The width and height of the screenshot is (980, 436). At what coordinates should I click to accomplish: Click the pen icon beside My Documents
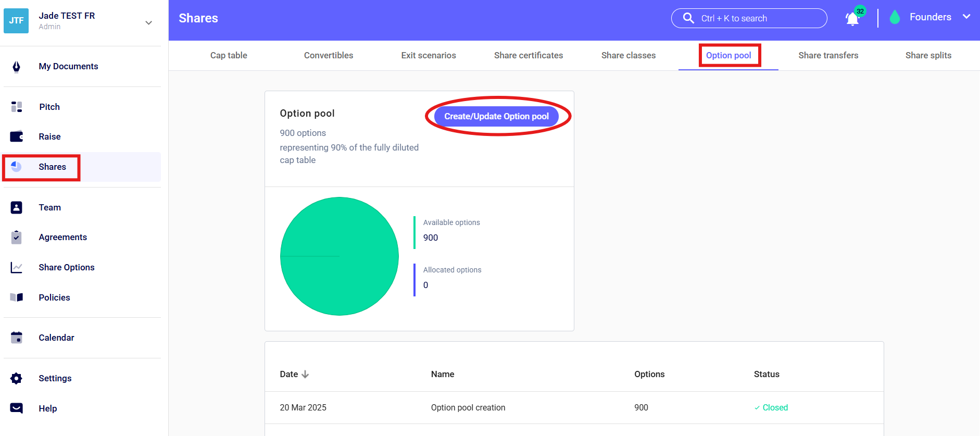pos(17,67)
